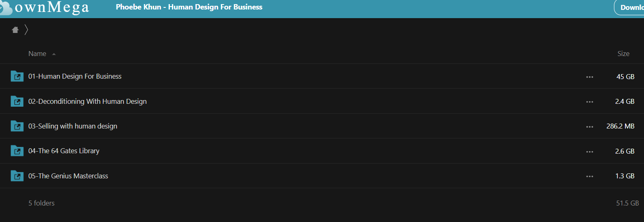Open the 05-The Genius Masterclass folder name
The height and width of the screenshot is (222, 644).
tap(68, 176)
